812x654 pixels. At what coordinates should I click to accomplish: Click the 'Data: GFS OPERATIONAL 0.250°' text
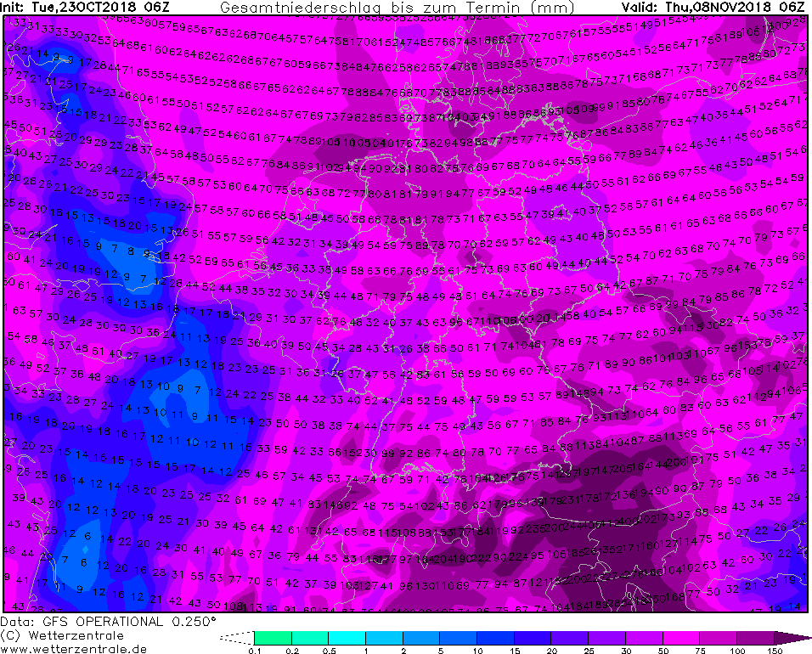point(108,622)
